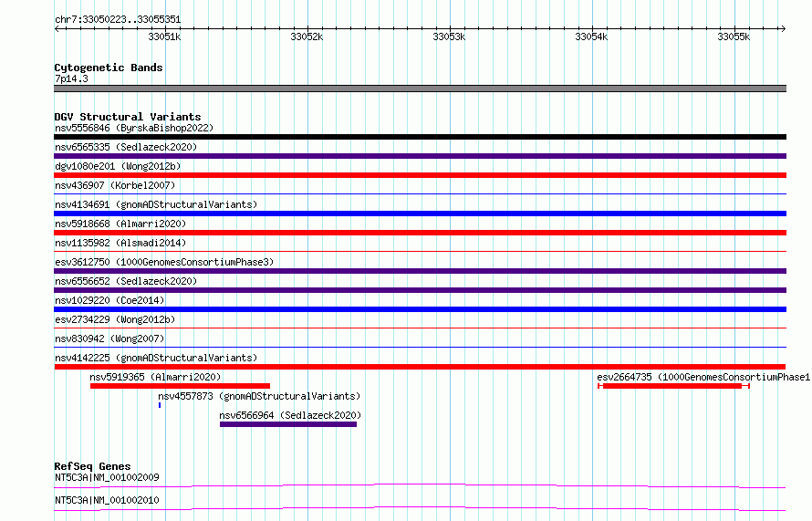Click the purple nsv6556652 variant bar
This screenshot has height=521, width=812.
(420, 290)
